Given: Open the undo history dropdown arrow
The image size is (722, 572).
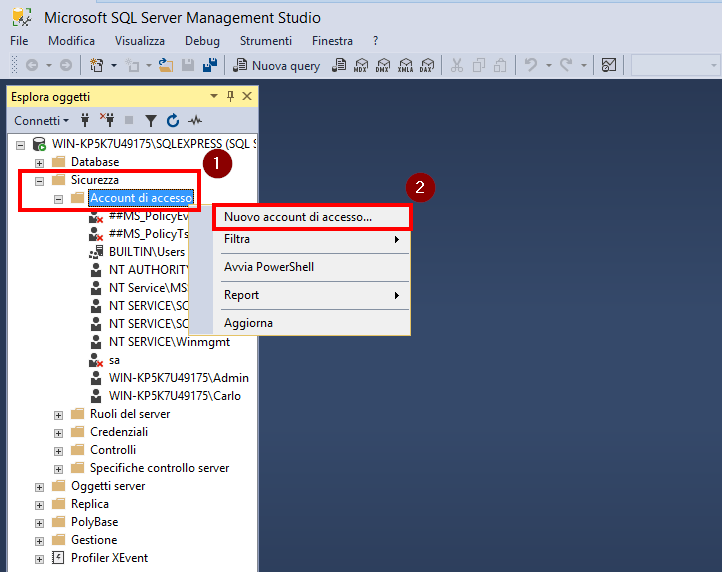Looking at the screenshot, I should coord(548,65).
